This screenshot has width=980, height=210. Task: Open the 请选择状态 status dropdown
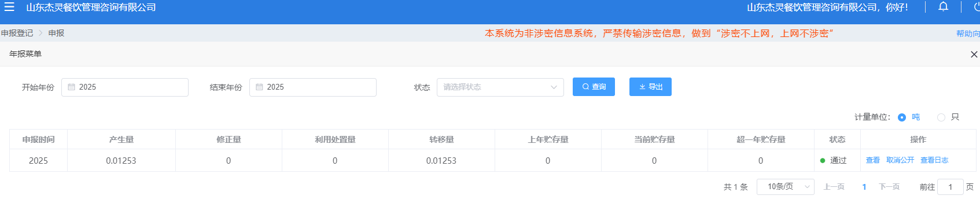pyautogui.click(x=500, y=87)
